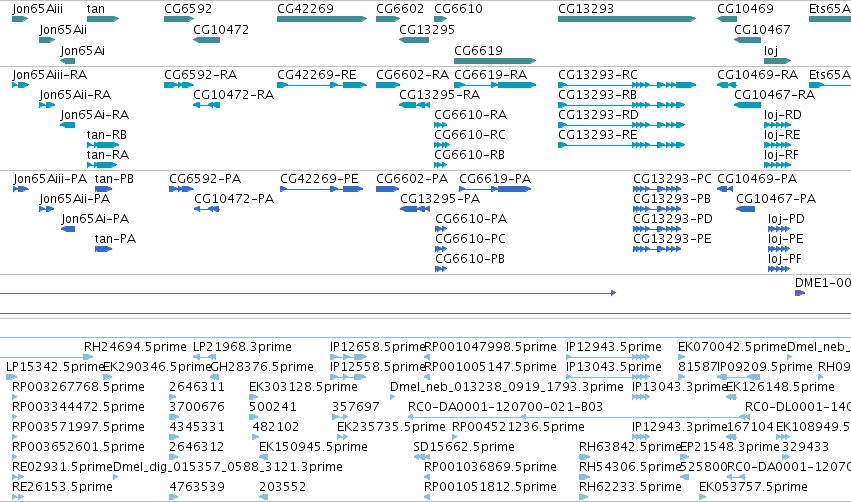This screenshot has width=851, height=502.
Task: Select the Jon65Aiii gene label
Action: [x=37, y=9]
